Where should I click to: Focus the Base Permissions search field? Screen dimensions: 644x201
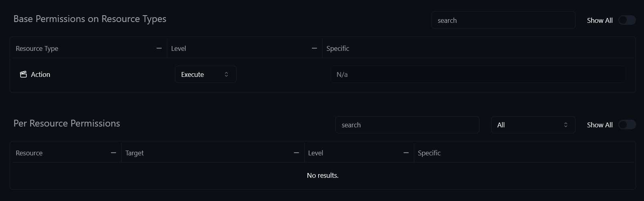point(503,20)
